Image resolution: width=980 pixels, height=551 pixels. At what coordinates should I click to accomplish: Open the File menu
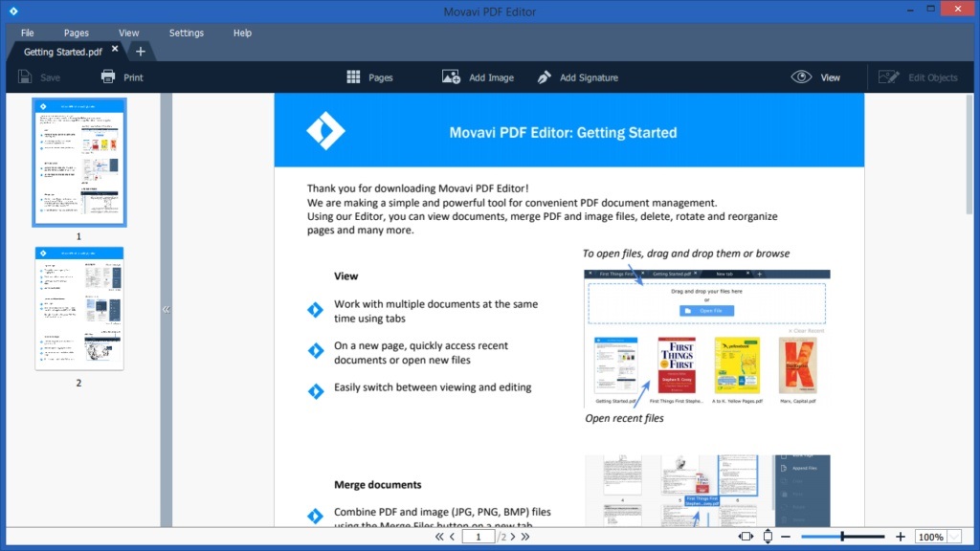point(28,33)
